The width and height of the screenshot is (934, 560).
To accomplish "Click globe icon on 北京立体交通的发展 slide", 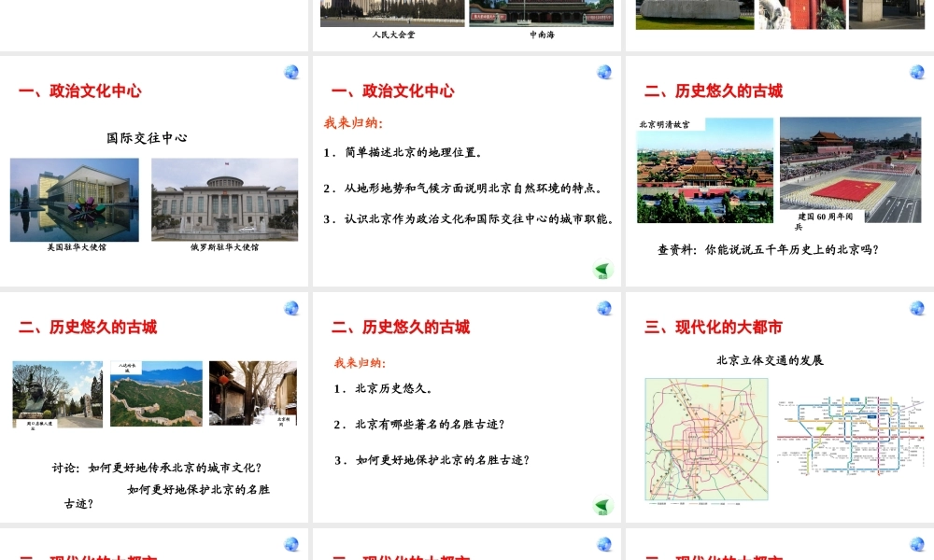I will (x=917, y=308).
